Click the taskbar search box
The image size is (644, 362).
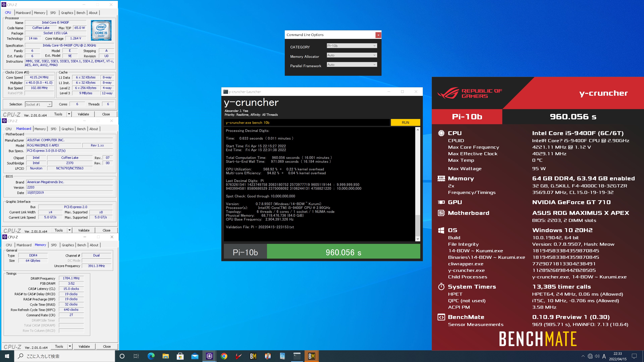click(x=65, y=356)
